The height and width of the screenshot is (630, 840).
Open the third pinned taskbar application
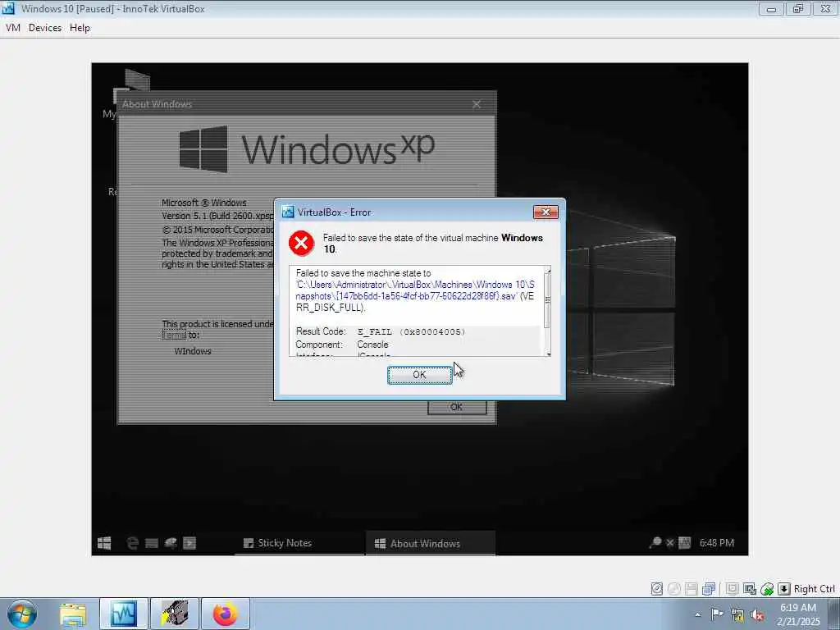coord(175,614)
